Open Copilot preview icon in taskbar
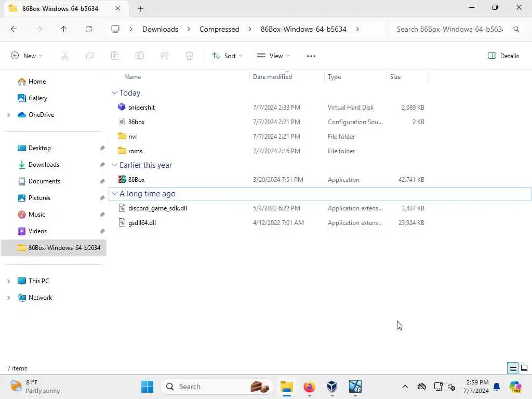This screenshot has width=532, height=399. click(x=515, y=387)
